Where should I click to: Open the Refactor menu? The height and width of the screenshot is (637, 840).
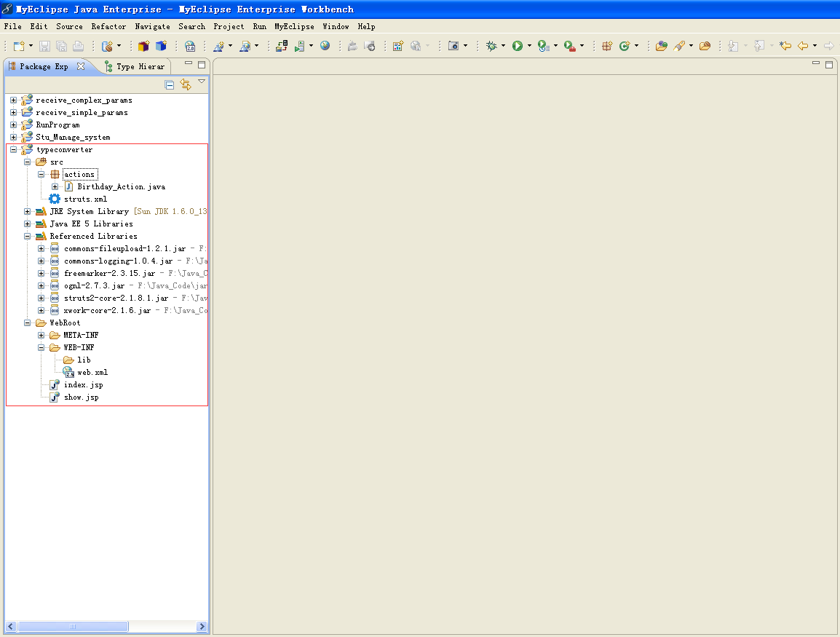(x=108, y=26)
